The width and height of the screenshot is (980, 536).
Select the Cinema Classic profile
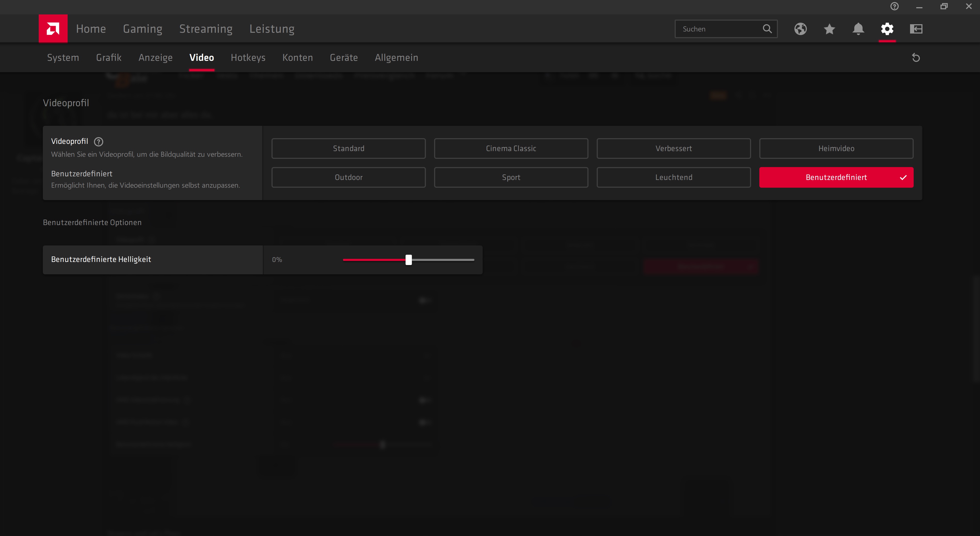point(511,149)
